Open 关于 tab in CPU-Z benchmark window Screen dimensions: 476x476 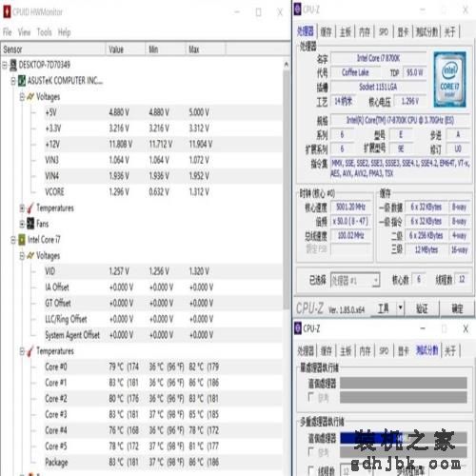[x=450, y=351]
